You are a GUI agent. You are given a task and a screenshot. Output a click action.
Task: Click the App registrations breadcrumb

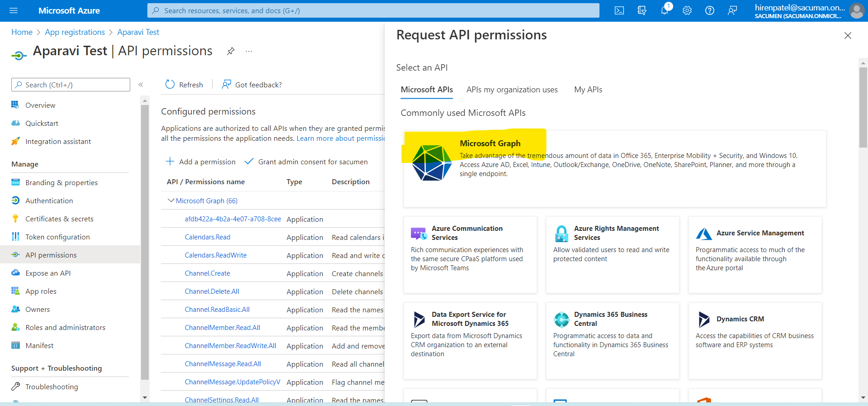(x=75, y=32)
